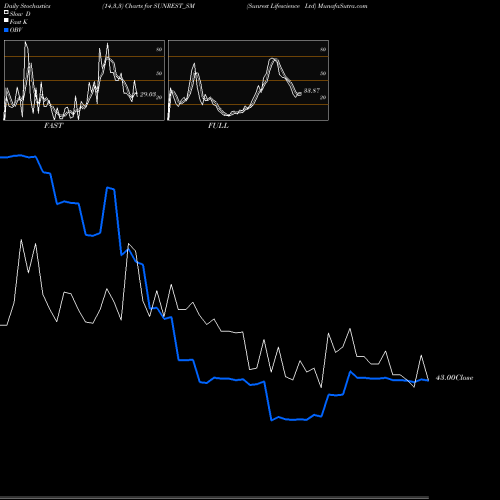
Task: Click the 'Slow D' legend label
Action: coord(20,14)
